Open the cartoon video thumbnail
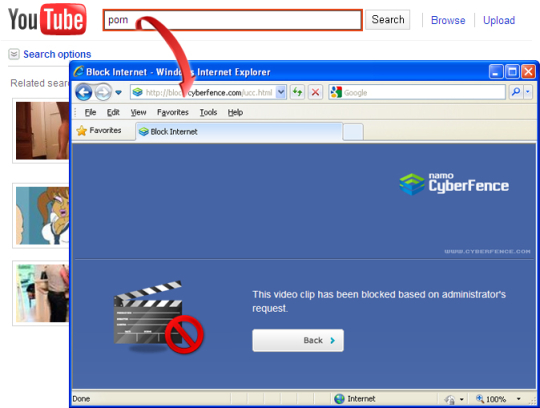Image resolution: width=540 pixels, height=408 pixels. (x=42, y=216)
